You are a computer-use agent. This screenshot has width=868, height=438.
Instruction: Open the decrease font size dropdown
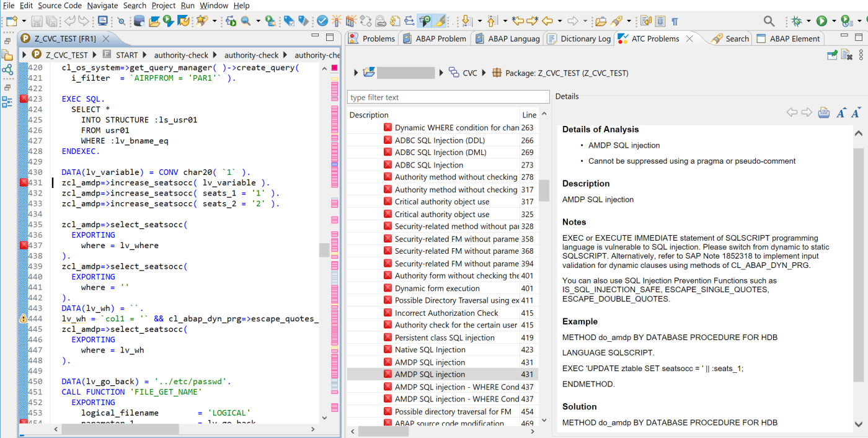(x=856, y=113)
